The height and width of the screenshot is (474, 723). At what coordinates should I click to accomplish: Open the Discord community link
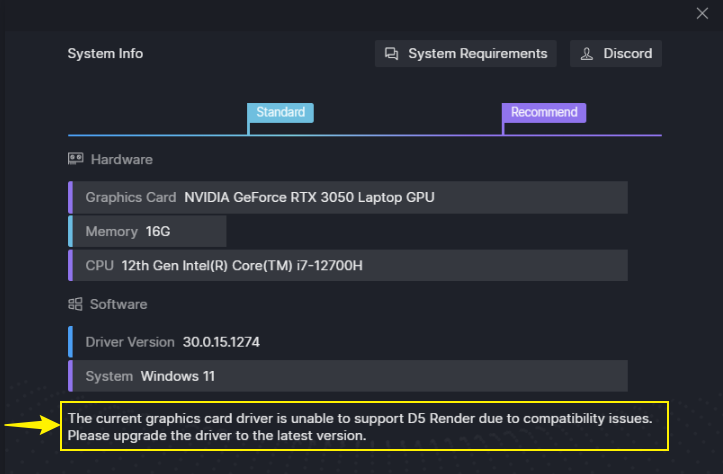(616, 53)
